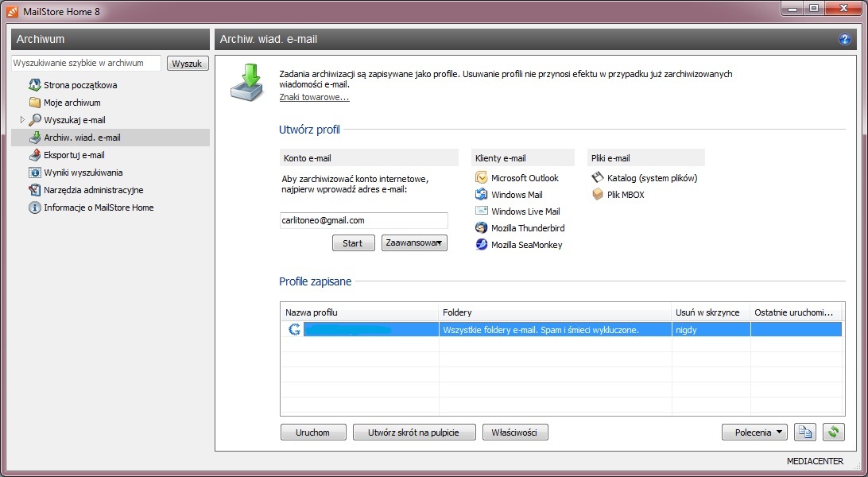
Task: Sort by the Foldery column header
Action: (555, 312)
